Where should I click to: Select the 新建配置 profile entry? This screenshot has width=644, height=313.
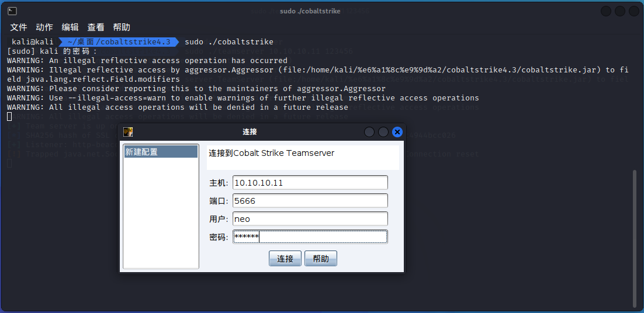click(161, 152)
